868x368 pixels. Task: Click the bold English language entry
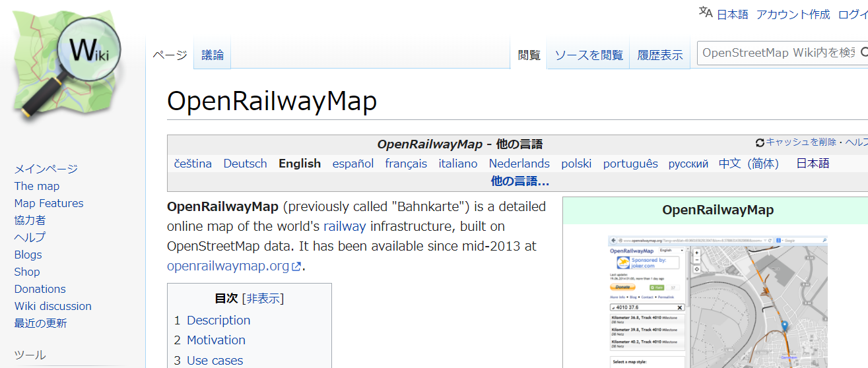(x=300, y=164)
